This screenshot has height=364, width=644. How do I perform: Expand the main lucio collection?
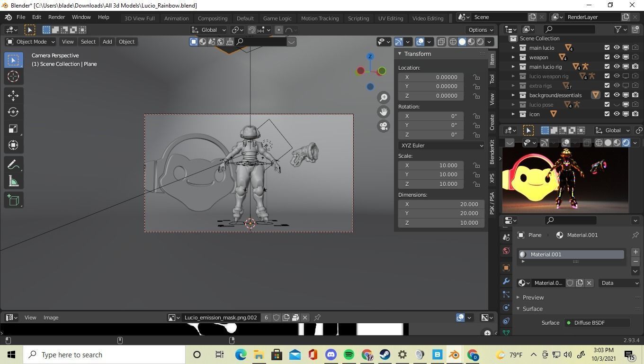coord(513,48)
